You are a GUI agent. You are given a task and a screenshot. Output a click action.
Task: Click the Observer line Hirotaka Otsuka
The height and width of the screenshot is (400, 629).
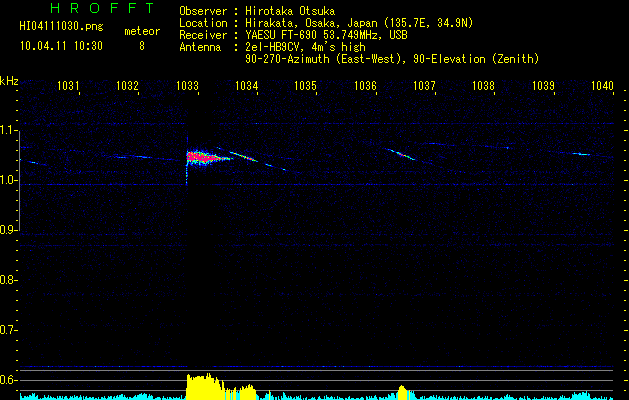tap(257, 11)
